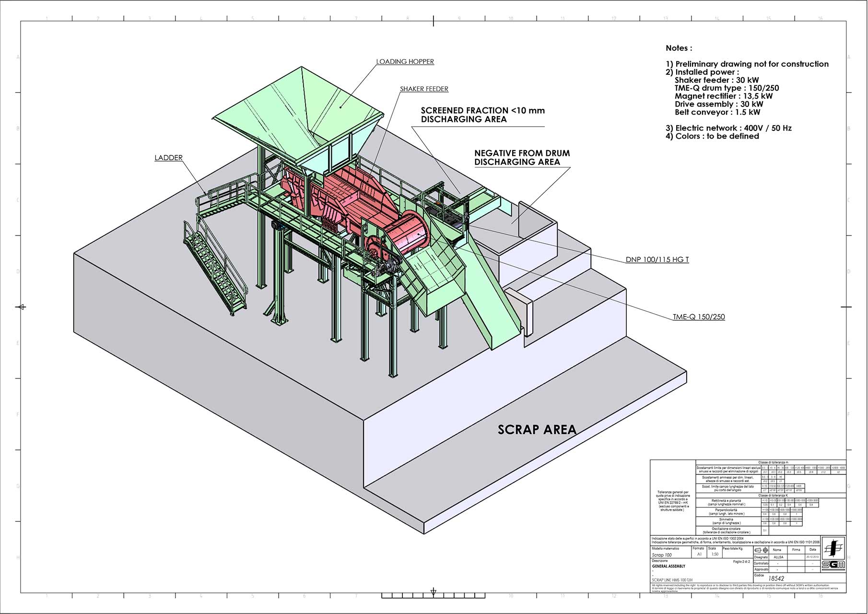Click the projection method symbol in title block

[761, 550]
